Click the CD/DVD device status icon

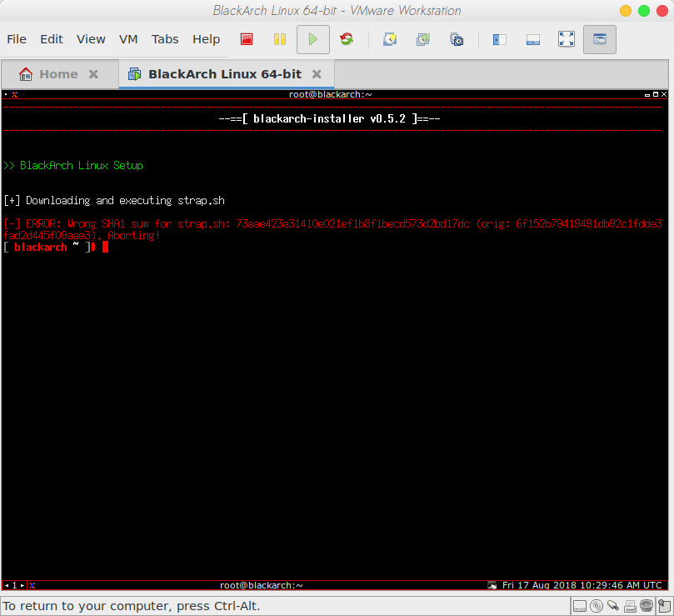pos(597,606)
